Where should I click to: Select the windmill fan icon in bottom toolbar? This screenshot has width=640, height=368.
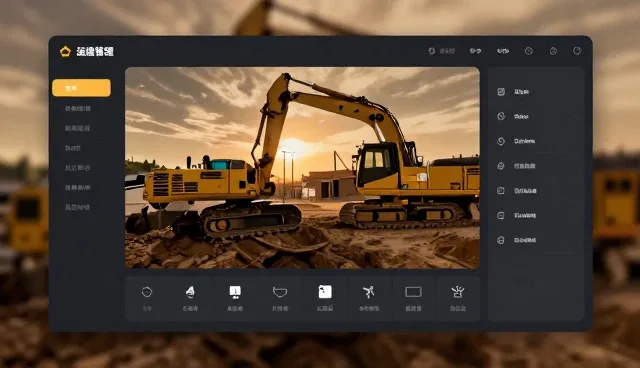click(x=369, y=292)
